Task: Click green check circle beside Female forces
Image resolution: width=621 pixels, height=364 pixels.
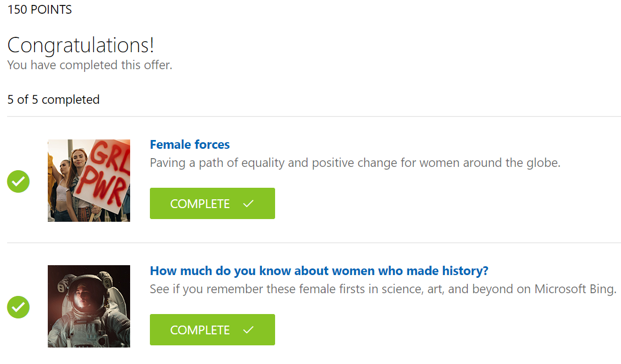Action: coord(18,181)
